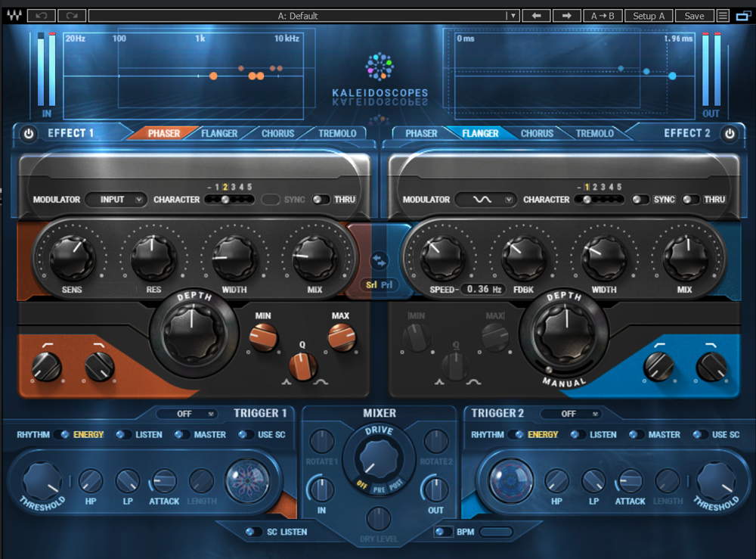Undo the last change
The width and height of the screenshot is (756, 559).
coord(42,15)
